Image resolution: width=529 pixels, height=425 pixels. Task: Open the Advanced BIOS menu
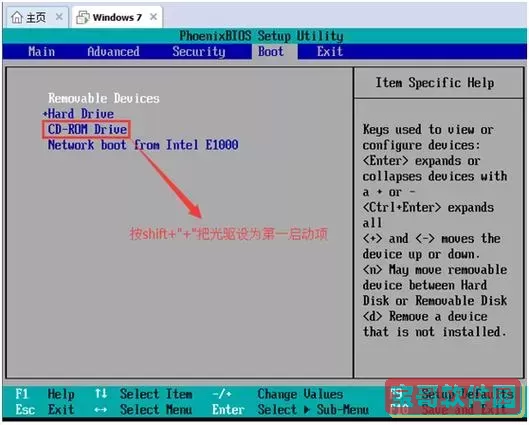113,52
